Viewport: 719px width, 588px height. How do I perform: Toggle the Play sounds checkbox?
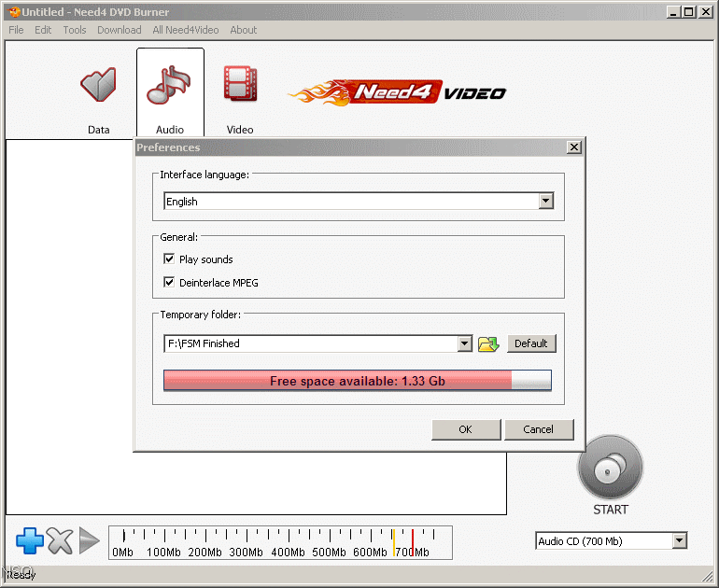click(x=169, y=259)
